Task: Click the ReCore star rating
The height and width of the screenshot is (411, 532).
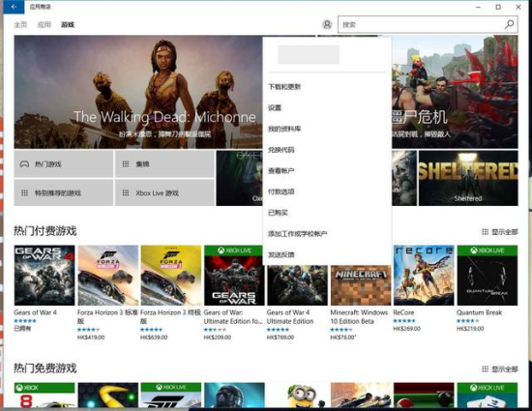Action: pos(404,321)
